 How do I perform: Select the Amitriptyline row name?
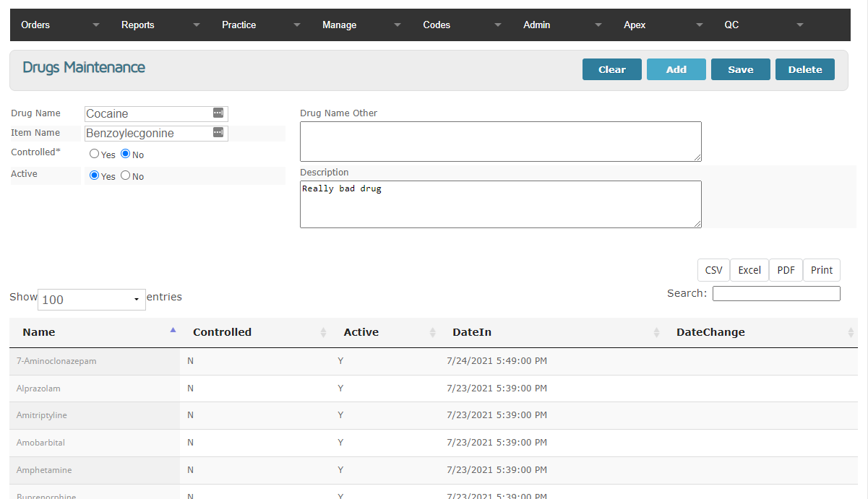[x=42, y=415]
